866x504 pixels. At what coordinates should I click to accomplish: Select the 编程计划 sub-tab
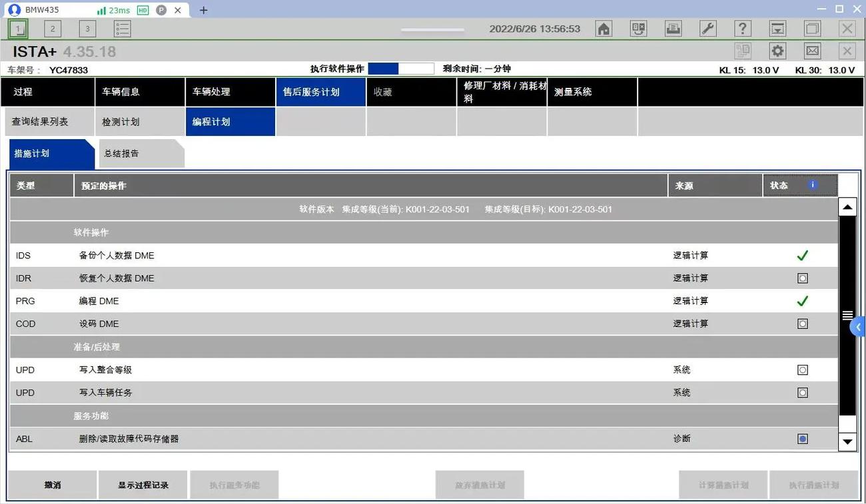tap(230, 122)
